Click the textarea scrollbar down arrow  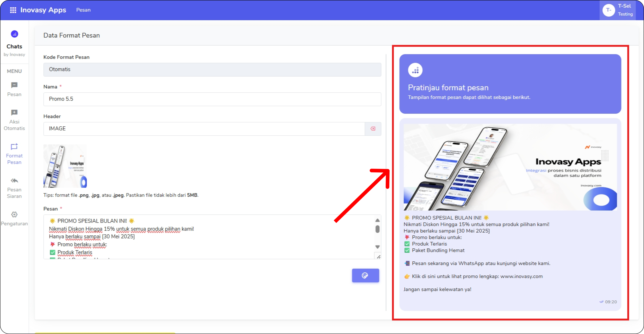coord(377,247)
